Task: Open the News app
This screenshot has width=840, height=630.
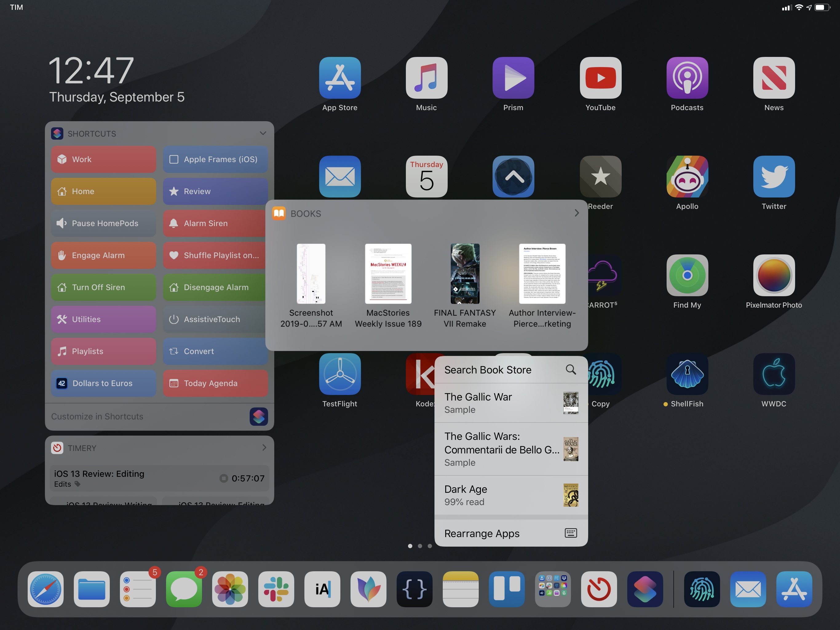Action: click(x=774, y=78)
